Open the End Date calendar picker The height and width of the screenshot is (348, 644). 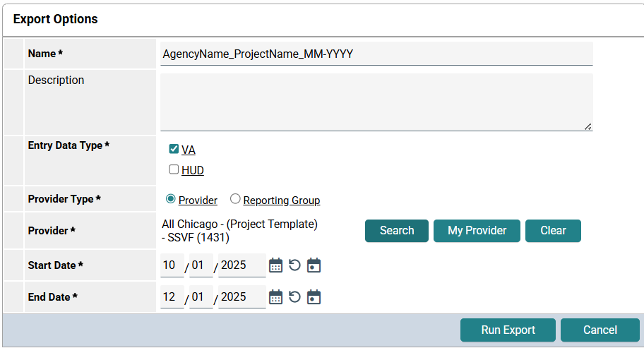pos(276,297)
